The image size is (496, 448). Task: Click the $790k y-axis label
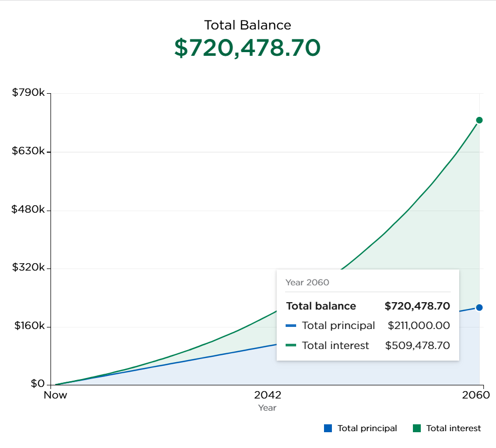click(28, 93)
